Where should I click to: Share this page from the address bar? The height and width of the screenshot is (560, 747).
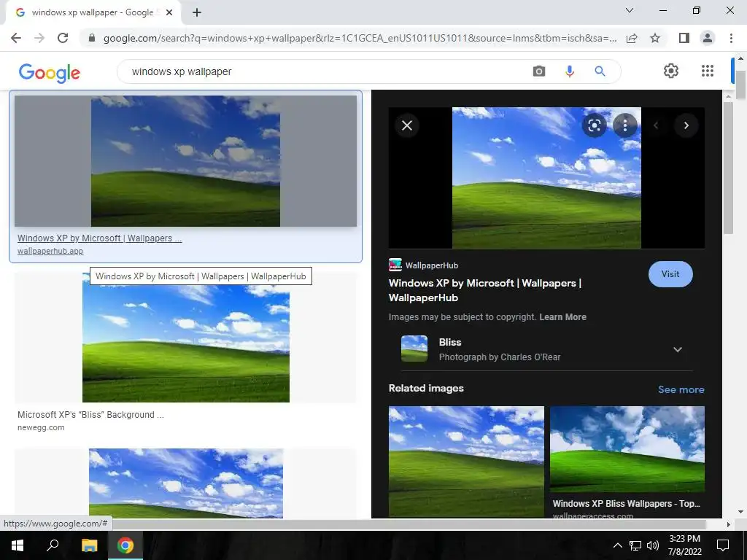(632, 38)
